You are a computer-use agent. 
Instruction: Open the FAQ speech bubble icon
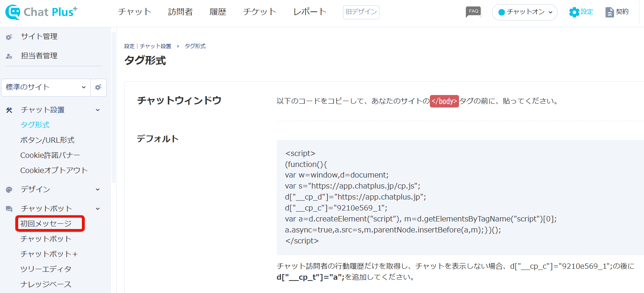473,12
